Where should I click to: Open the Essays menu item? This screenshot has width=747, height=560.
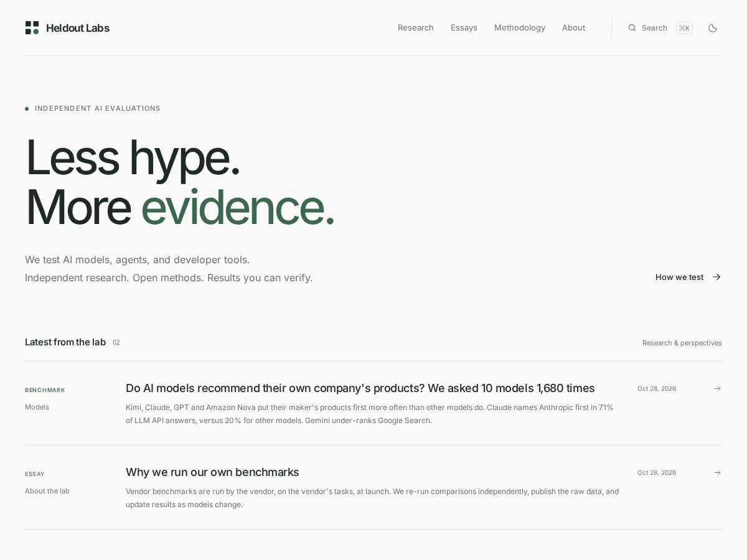464,28
